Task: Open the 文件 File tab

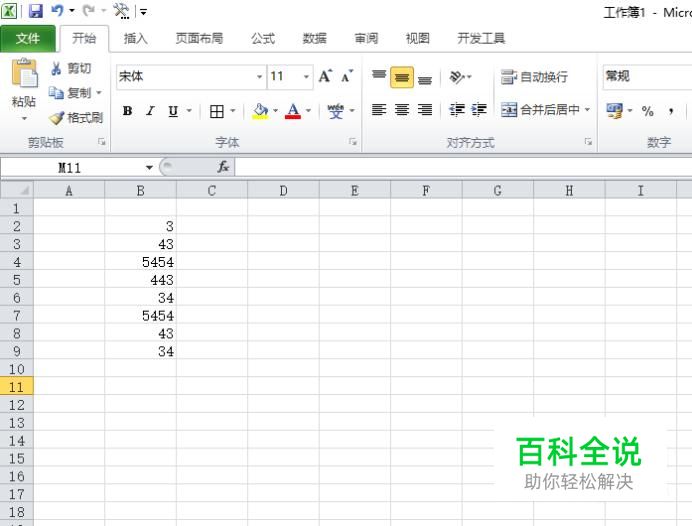Action: tap(28, 39)
